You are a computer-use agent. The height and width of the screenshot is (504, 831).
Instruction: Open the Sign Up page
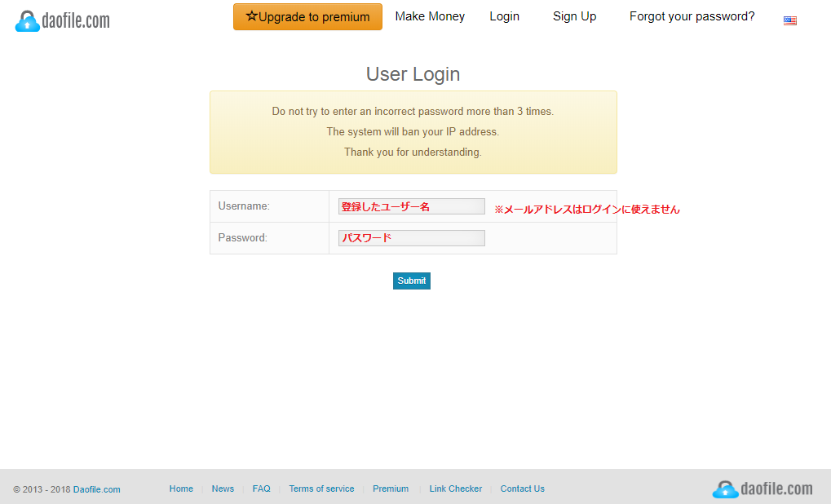coord(574,16)
